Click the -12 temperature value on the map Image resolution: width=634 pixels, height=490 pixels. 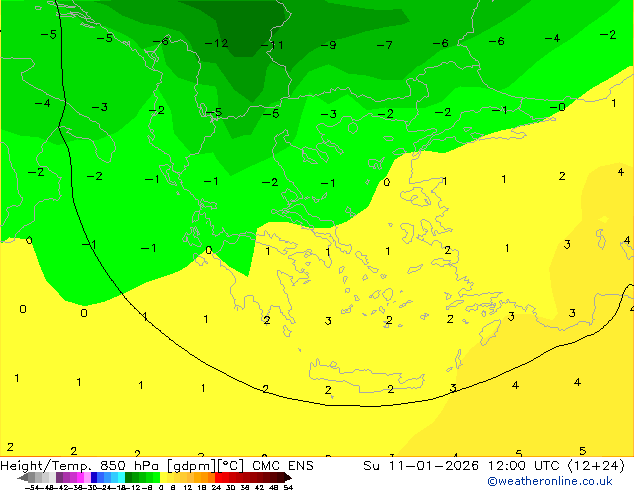[x=217, y=43]
